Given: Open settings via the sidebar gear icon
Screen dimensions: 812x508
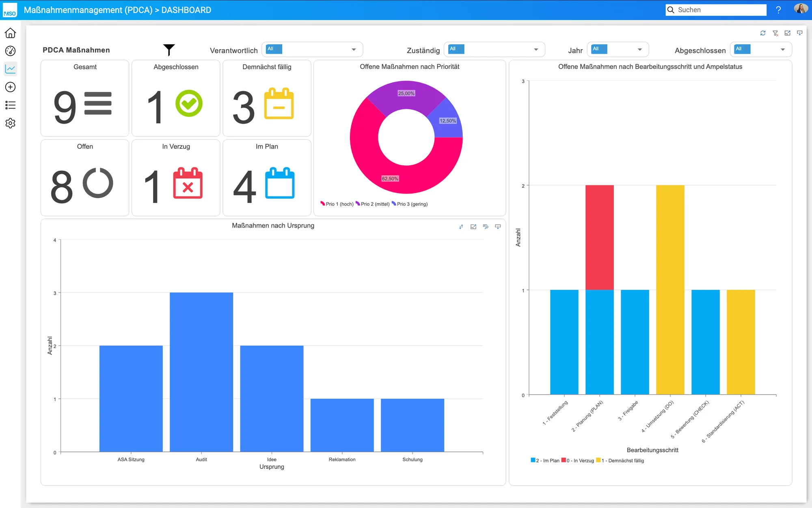Looking at the screenshot, I should [x=10, y=123].
